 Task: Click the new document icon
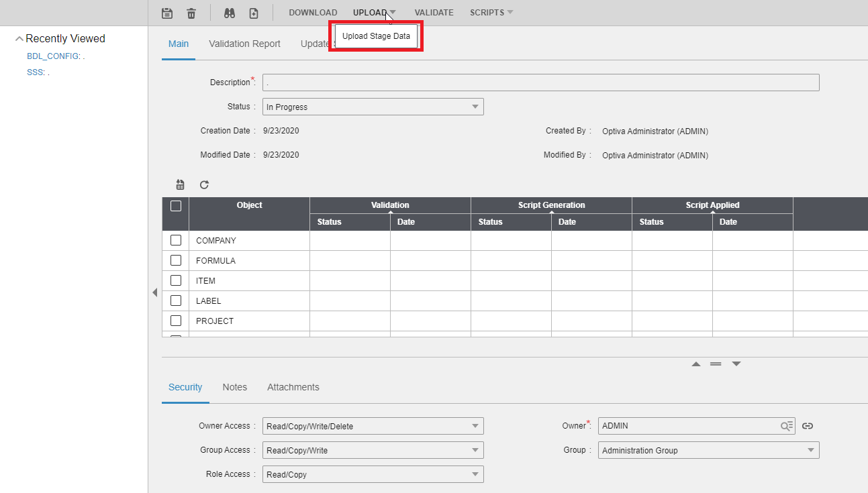click(253, 13)
